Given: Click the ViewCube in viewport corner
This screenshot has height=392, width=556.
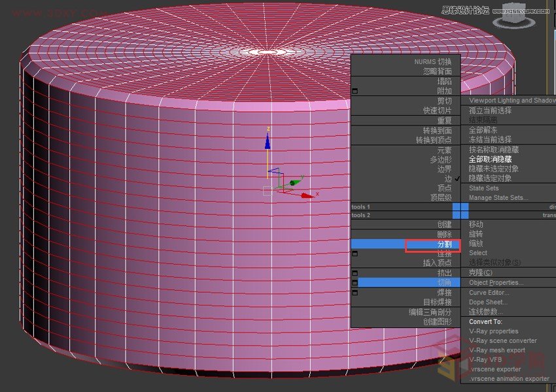Looking at the screenshot, I should click(514, 16).
